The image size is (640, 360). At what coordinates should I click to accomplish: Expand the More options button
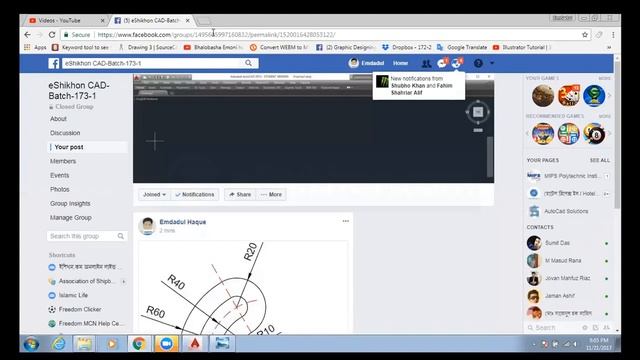pyautogui.click(x=271, y=195)
